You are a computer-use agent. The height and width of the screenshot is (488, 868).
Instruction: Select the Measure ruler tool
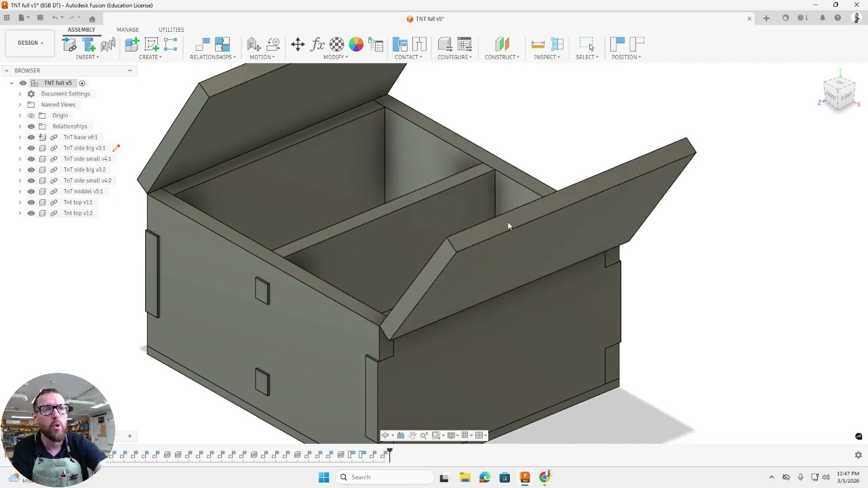point(538,45)
